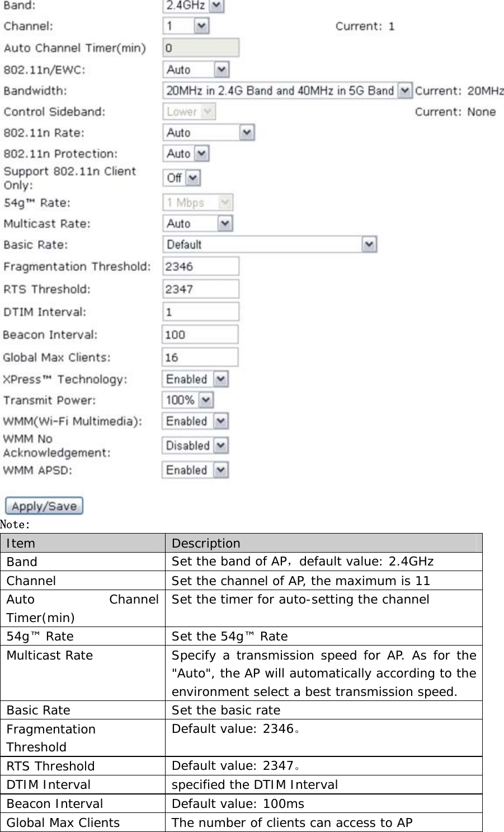Click the Global Max Clients field
The image size is (504, 832).
[x=199, y=357]
